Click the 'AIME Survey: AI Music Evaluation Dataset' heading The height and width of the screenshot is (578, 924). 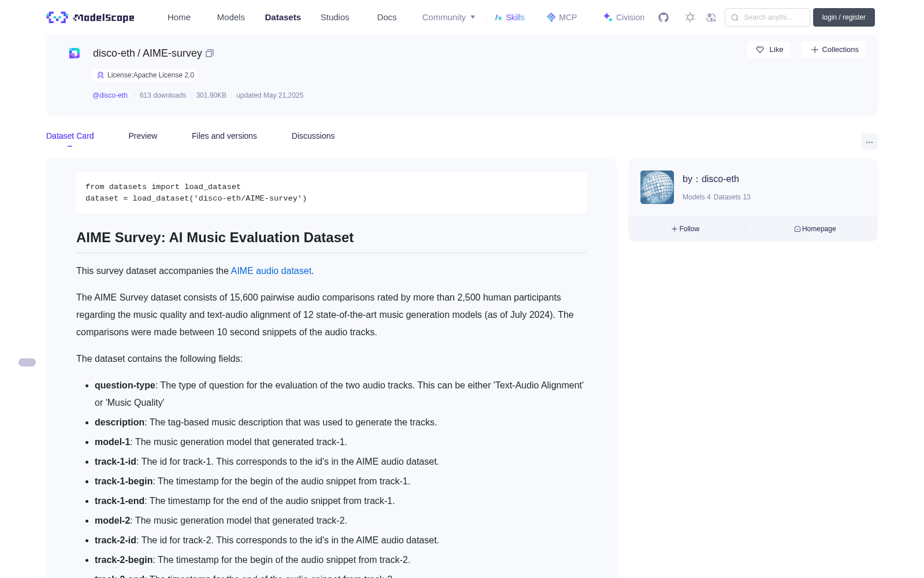[x=215, y=238]
